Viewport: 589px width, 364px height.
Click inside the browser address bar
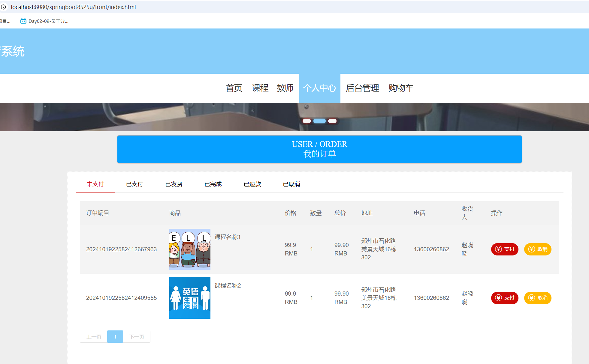click(x=90, y=7)
